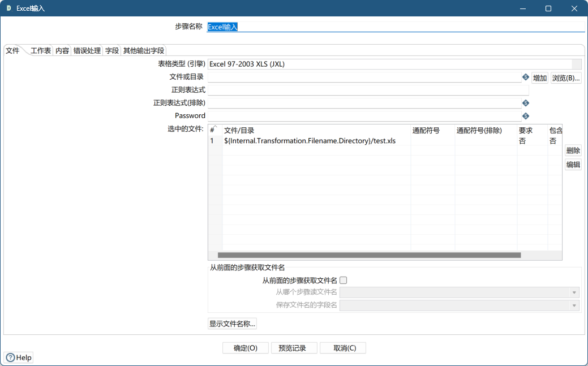
Task: Enable 从前面的步骤获取文件名 checkbox
Action: pos(343,280)
